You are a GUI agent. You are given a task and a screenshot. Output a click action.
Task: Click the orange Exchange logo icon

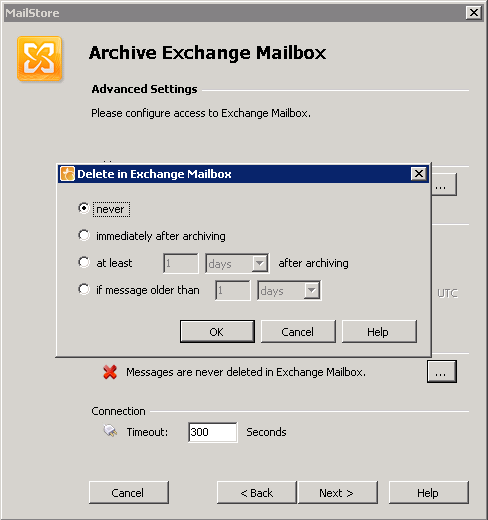(x=40, y=59)
